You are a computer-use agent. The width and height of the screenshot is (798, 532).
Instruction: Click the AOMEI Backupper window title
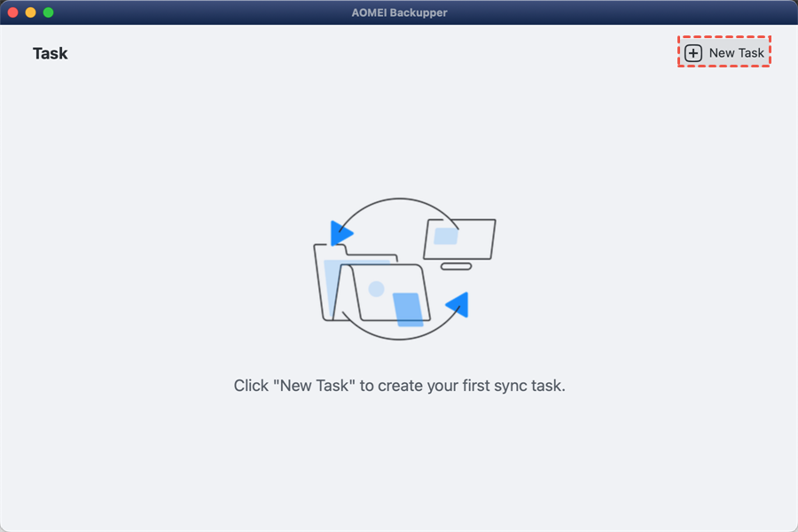399,12
